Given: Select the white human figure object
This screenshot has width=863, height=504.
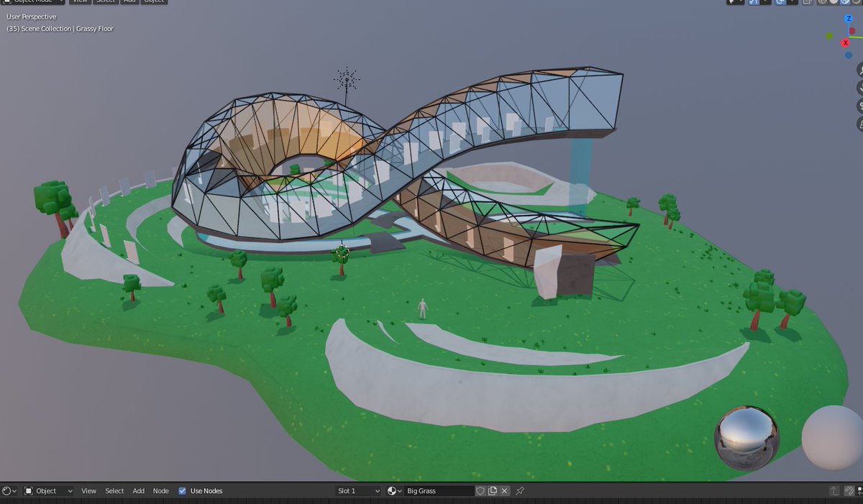Looking at the screenshot, I should point(423,308).
